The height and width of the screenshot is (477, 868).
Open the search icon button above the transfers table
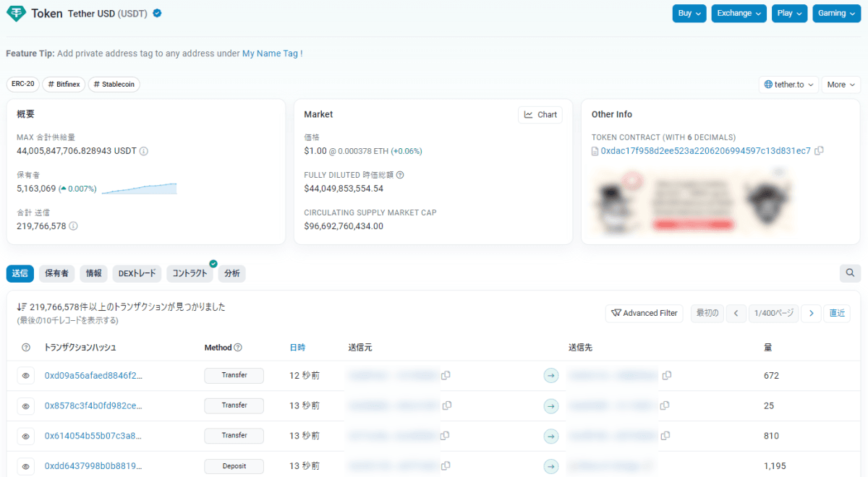point(850,273)
